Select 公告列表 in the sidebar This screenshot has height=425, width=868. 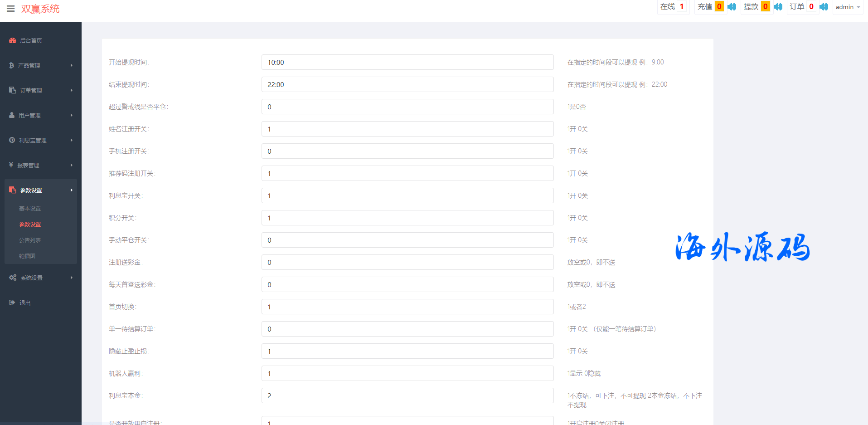click(30, 240)
